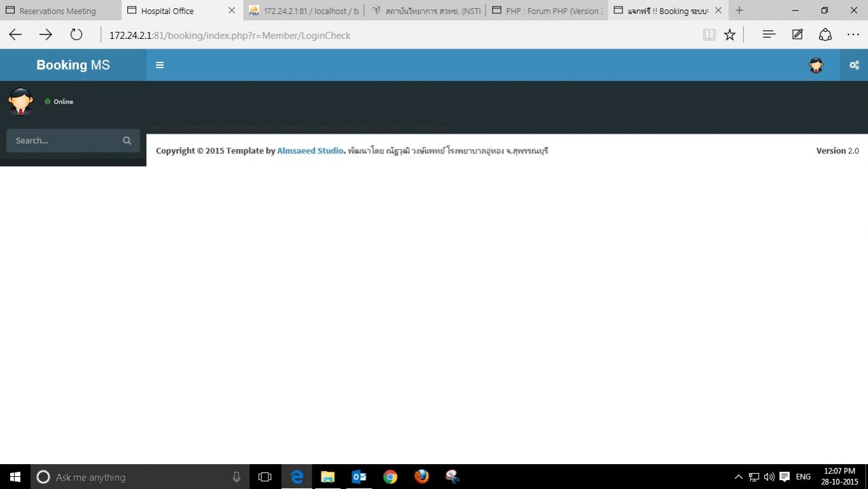Launch Google Chrome from the taskbar
868x489 pixels.
390,477
